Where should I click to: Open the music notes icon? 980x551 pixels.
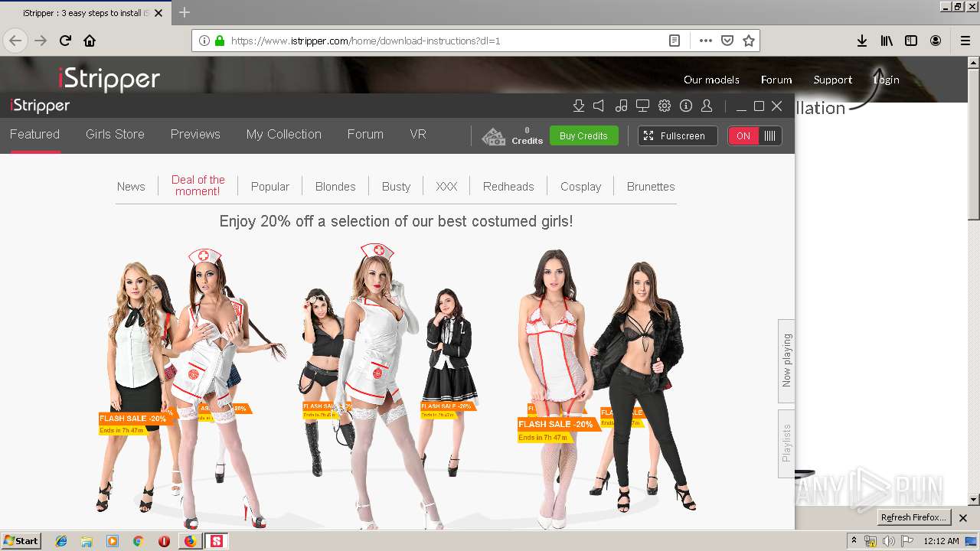pyautogui.click(x=622, y=106)
